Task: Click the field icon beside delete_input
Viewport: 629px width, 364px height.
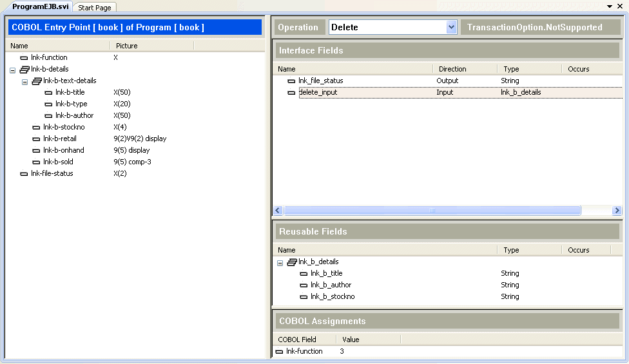Action: [x=291, y=93]
